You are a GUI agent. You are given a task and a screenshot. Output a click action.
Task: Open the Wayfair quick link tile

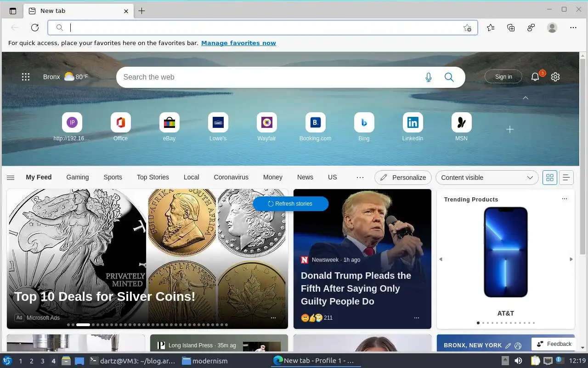click(x=266, y=126)
